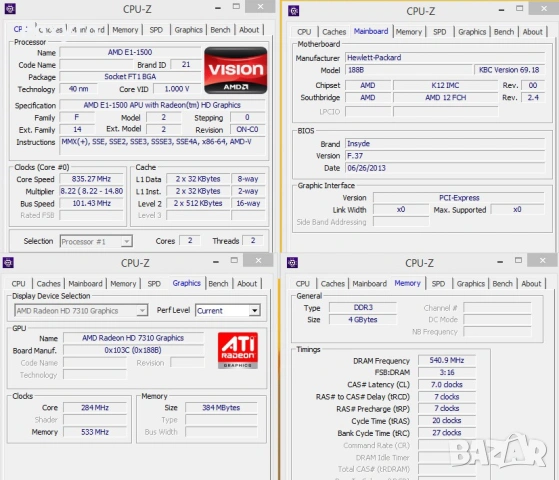Switch to CPU tab in Graphics window
This screenshot has height=480, width=559.
point(19,284)
